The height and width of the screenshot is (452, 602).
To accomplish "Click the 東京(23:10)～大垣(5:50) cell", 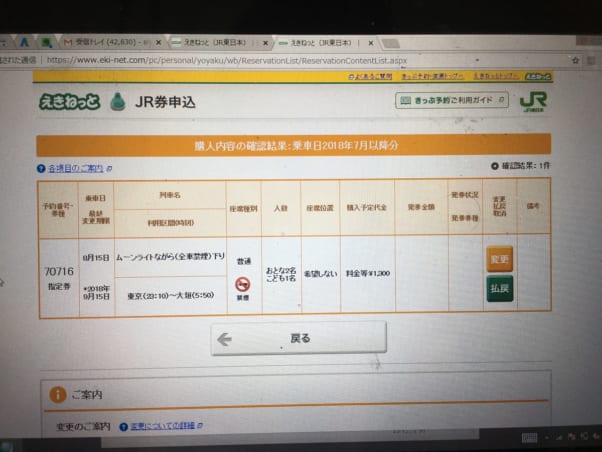I will point(171,295).
